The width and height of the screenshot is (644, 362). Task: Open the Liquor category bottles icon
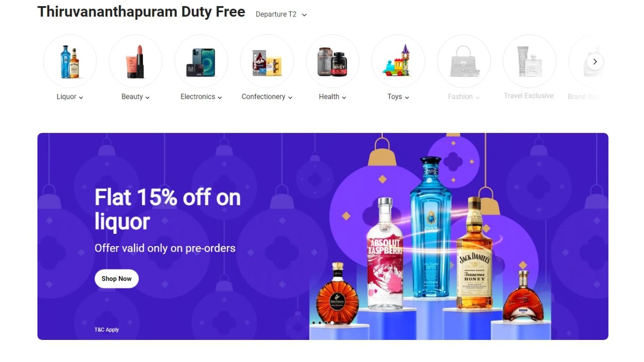point(70,62)
